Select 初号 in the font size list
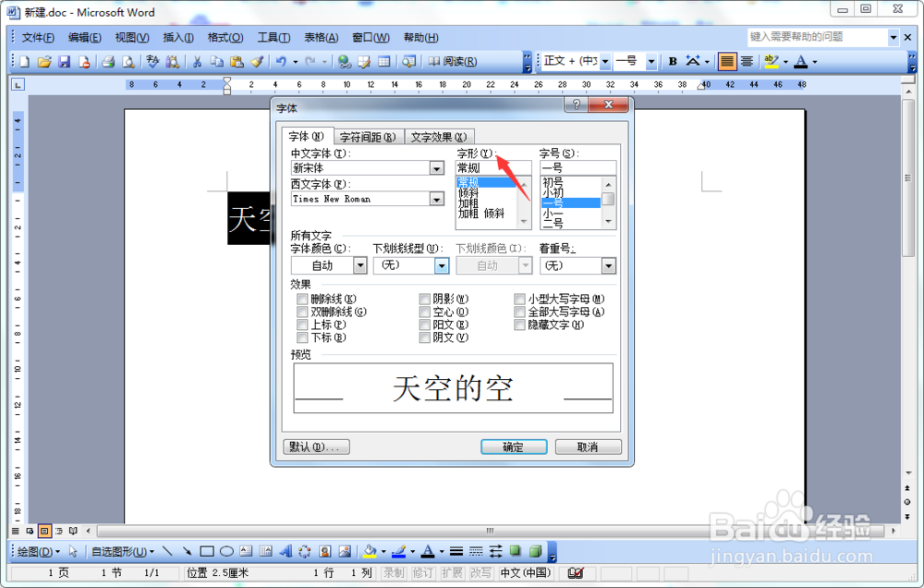924x588 pixels. pyautogui.click(x=553, y=182)
